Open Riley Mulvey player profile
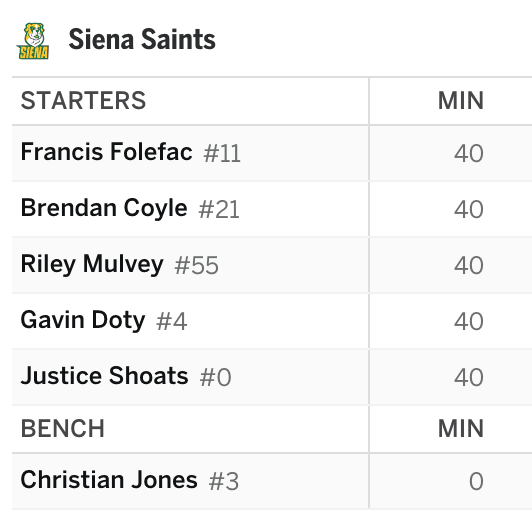 92,264
